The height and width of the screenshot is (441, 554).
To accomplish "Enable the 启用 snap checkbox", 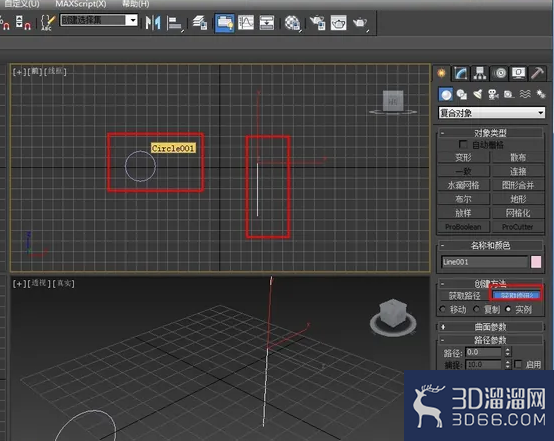I will [518, 364].
